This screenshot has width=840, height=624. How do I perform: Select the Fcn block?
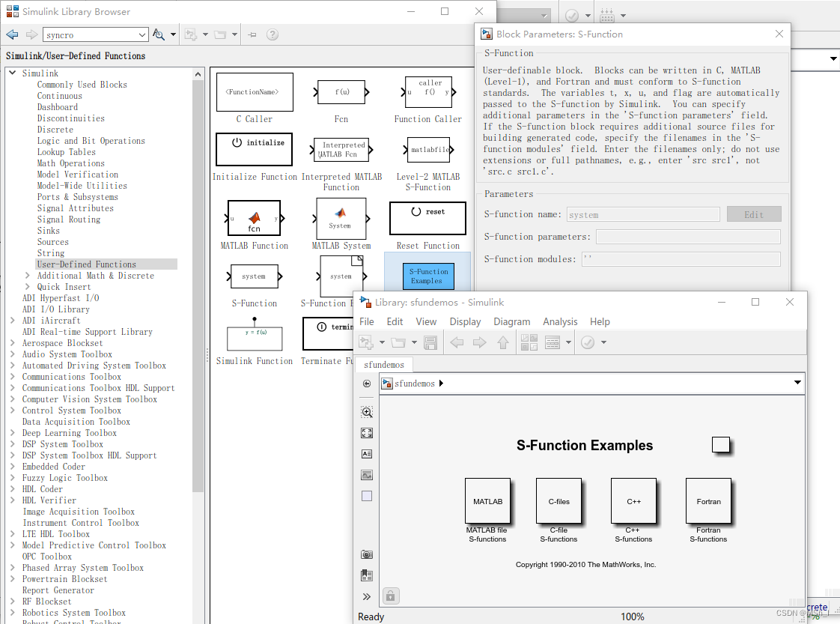coord(341,92)
